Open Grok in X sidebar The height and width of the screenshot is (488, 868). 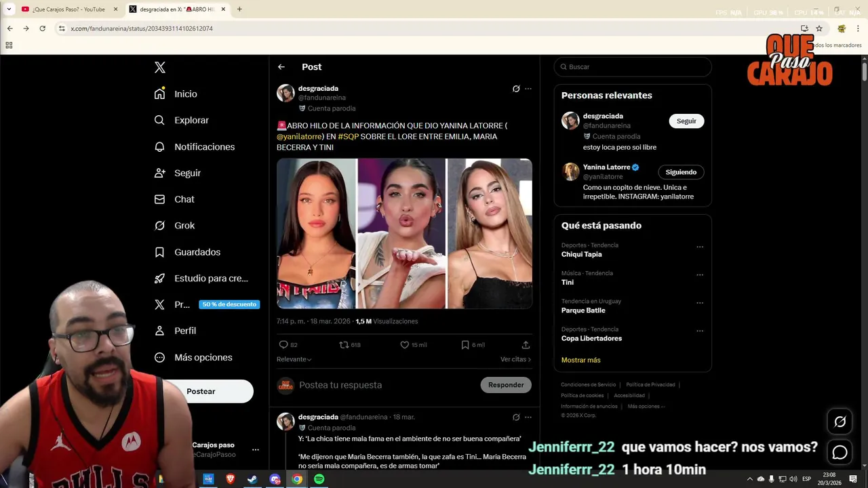click(174, 226)
